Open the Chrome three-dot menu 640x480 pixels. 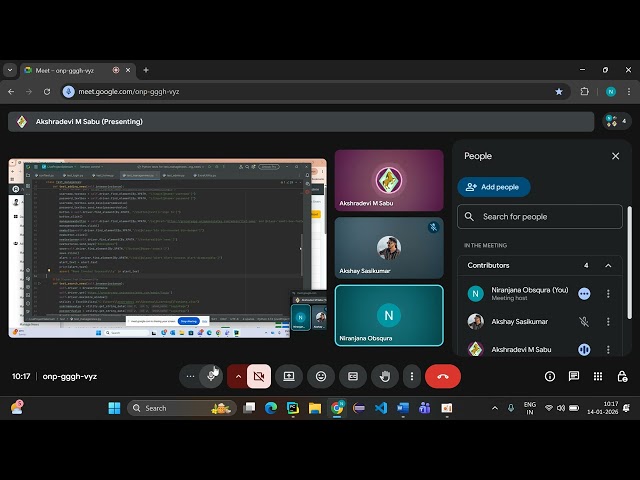click(629, 92)
